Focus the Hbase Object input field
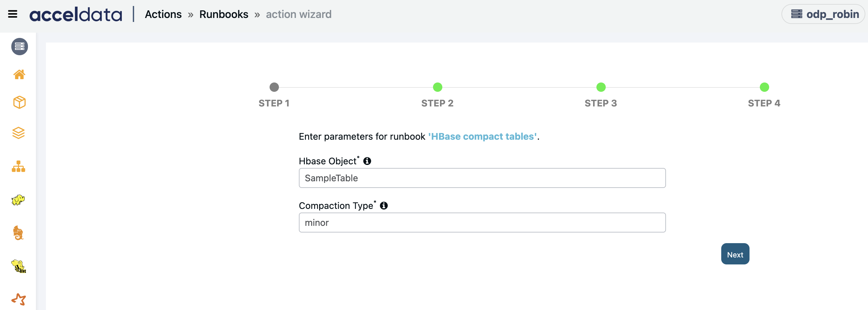Screen dimensions: 868x310 tap(482, 178)
